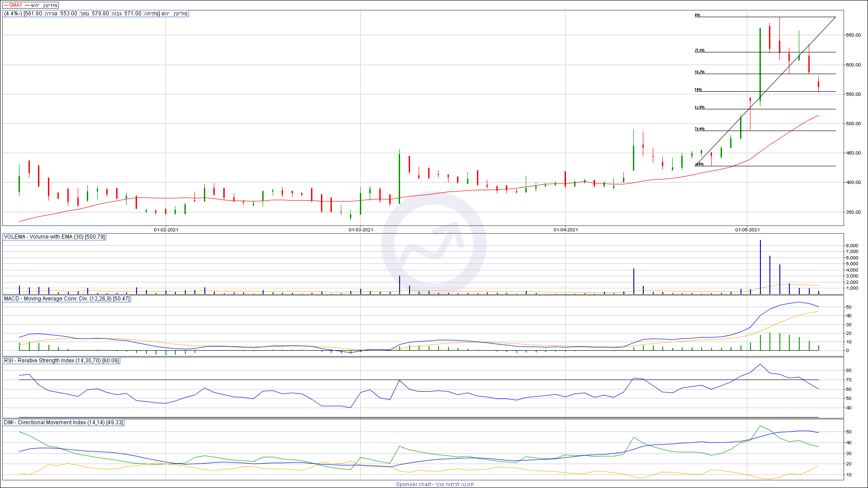
Task: Click the 70 level on RSI axis
Action: pos(849,380)
